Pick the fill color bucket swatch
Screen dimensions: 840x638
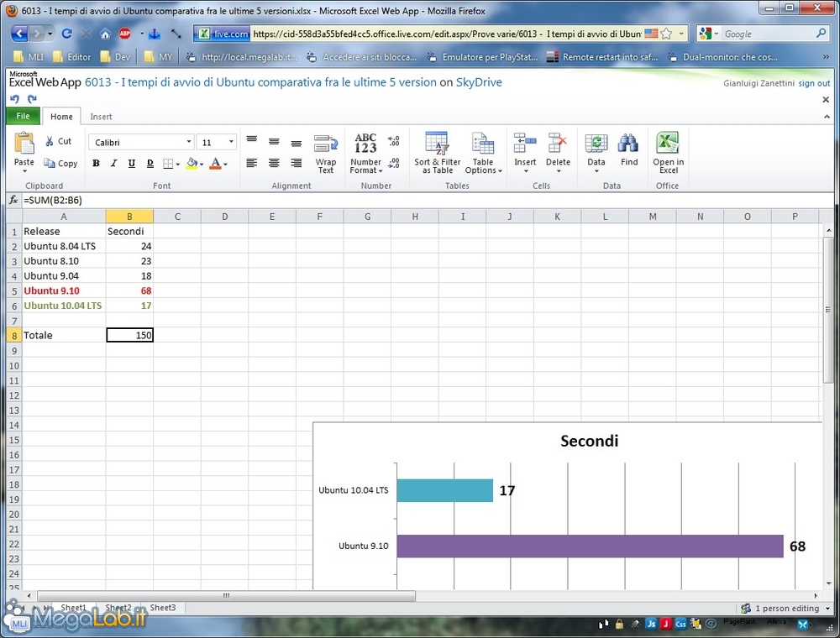point(192,163)
